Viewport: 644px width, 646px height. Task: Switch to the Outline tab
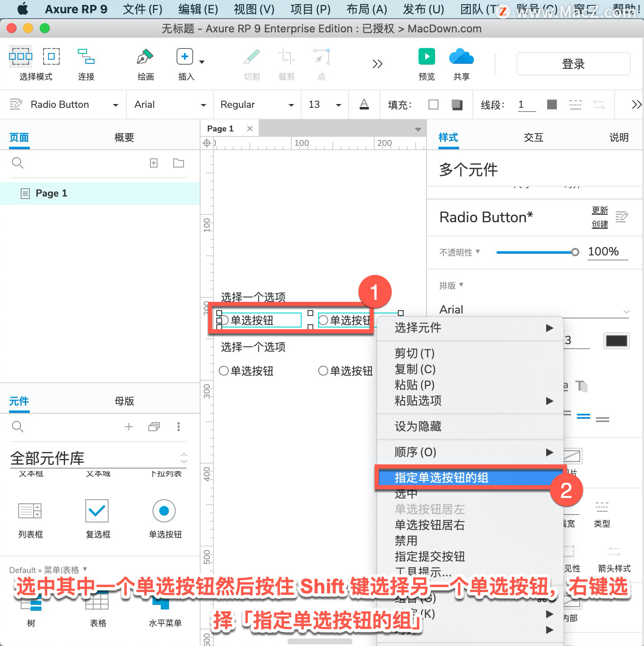pyautogui.click(x=124, y=137)
